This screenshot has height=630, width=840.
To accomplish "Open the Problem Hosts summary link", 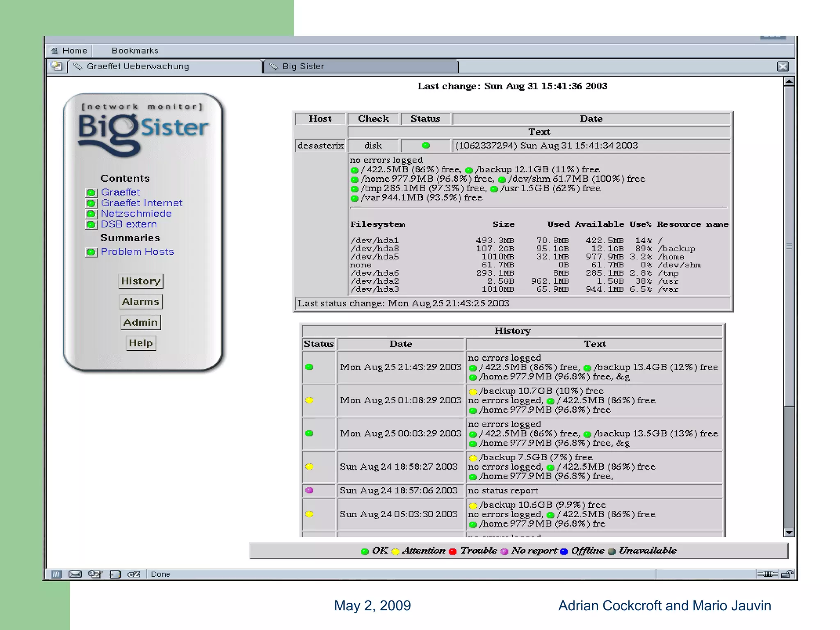I will pos(137,251).
